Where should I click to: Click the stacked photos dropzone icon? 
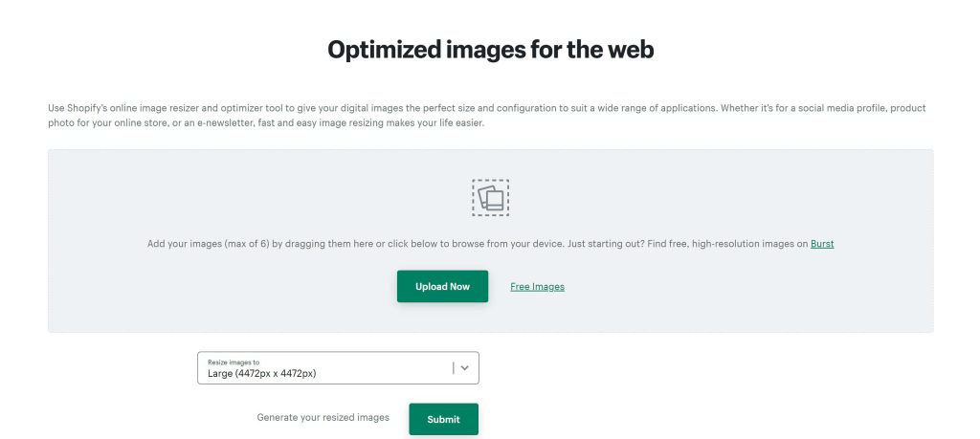[490, 197]
